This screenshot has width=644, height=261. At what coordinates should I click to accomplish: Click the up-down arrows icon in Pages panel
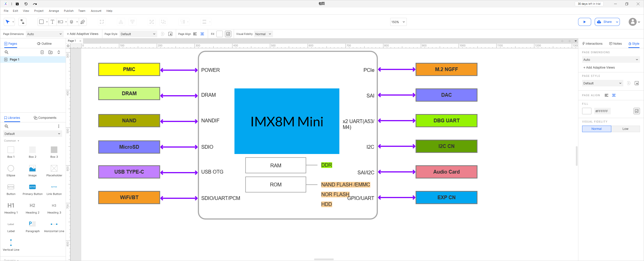(x=59, y=52)
